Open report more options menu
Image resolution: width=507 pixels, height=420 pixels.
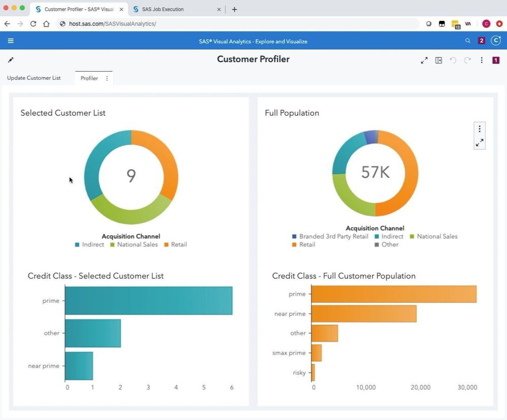[482, 60]
